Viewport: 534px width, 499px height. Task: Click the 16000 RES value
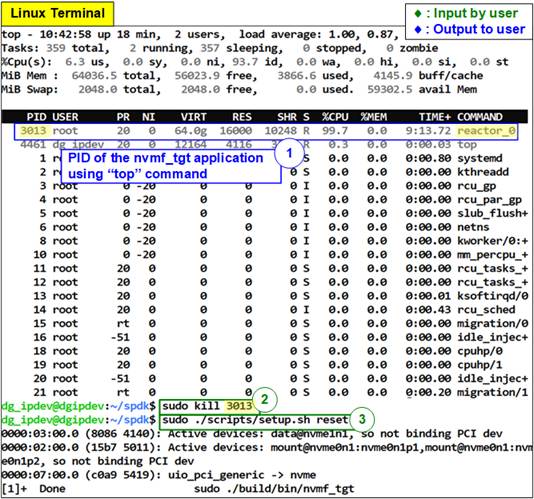[235, 131]
